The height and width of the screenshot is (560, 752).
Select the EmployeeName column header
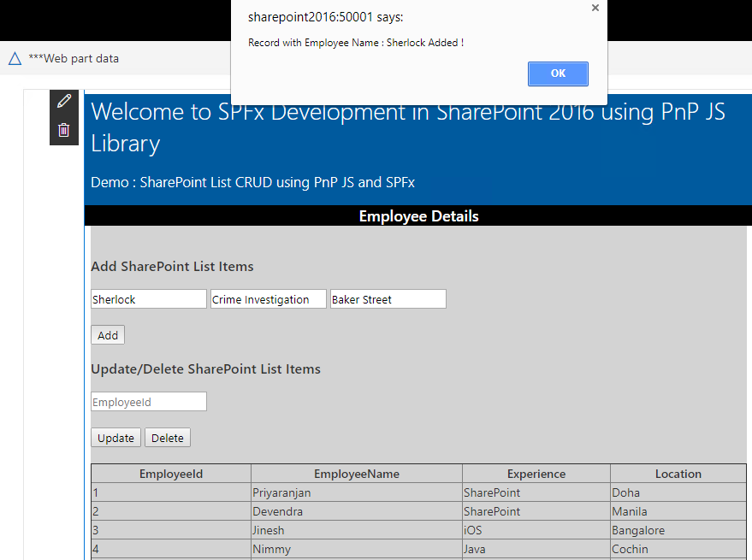point(357,474)
